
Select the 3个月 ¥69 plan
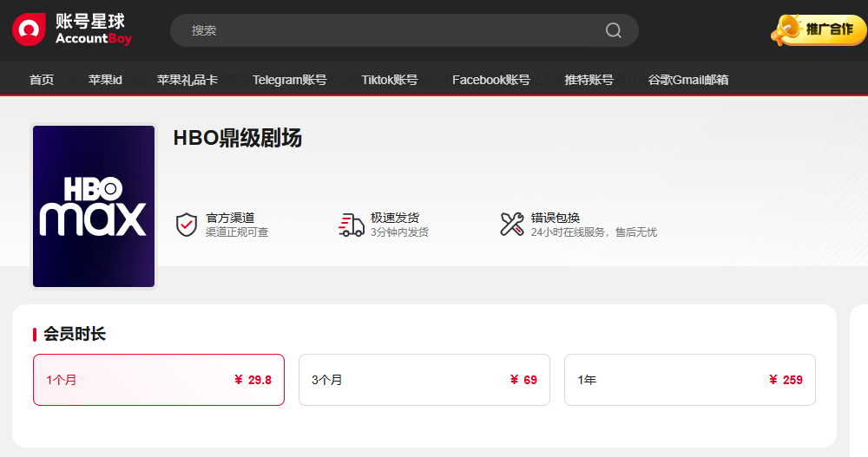pyautogui.click(x=424, y=380)
